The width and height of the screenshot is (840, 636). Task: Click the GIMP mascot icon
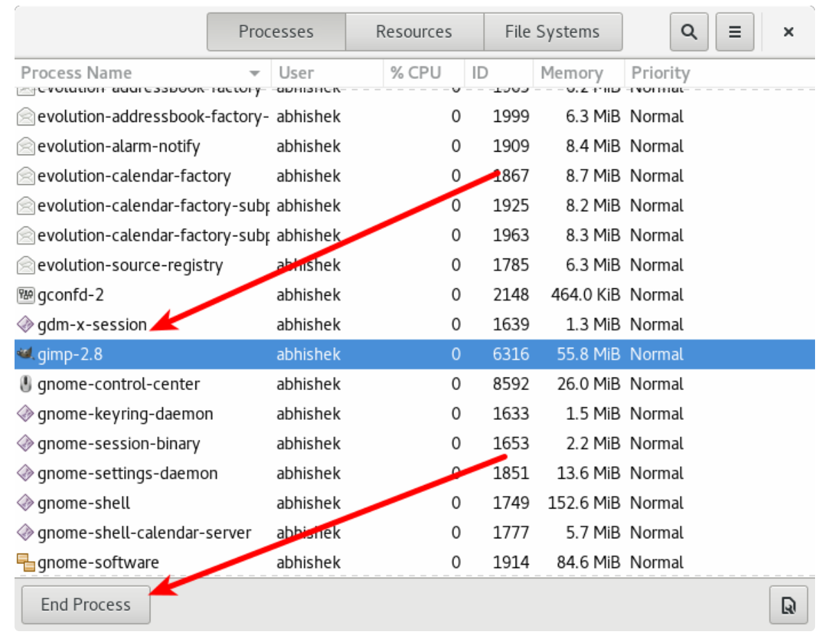pyautogui.click(x=25, y=355)
